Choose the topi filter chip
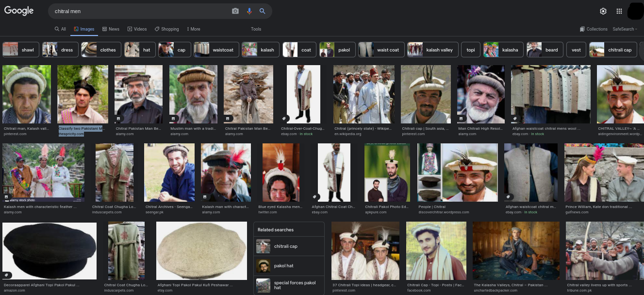Image resolution: width=644 pixels, height=295 pixels. [x=471, y=50]
